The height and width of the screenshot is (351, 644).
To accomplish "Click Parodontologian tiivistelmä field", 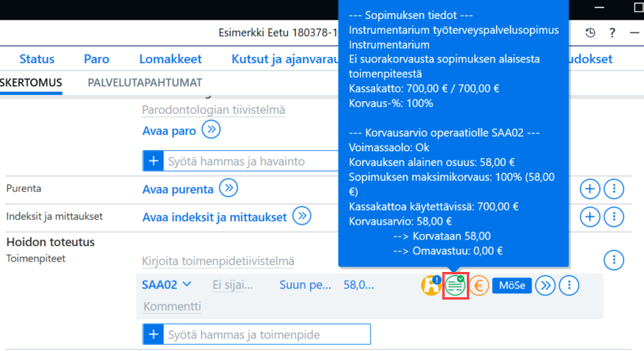I will 214,110.
